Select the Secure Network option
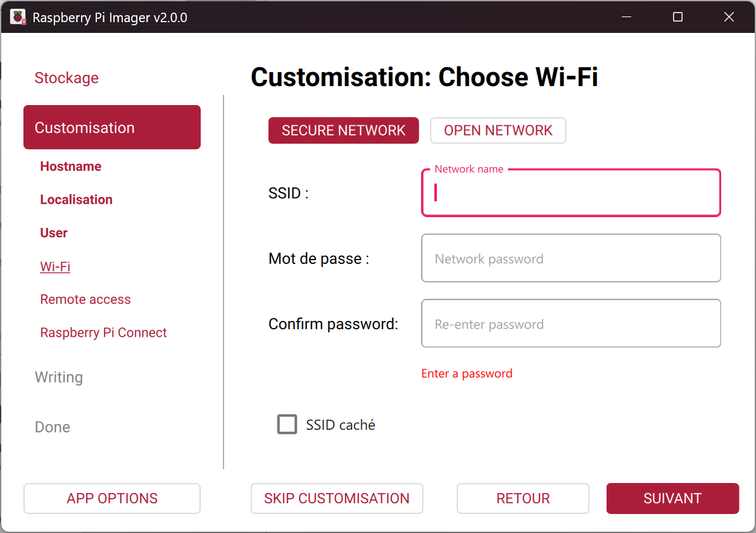 tap(343, 130)
